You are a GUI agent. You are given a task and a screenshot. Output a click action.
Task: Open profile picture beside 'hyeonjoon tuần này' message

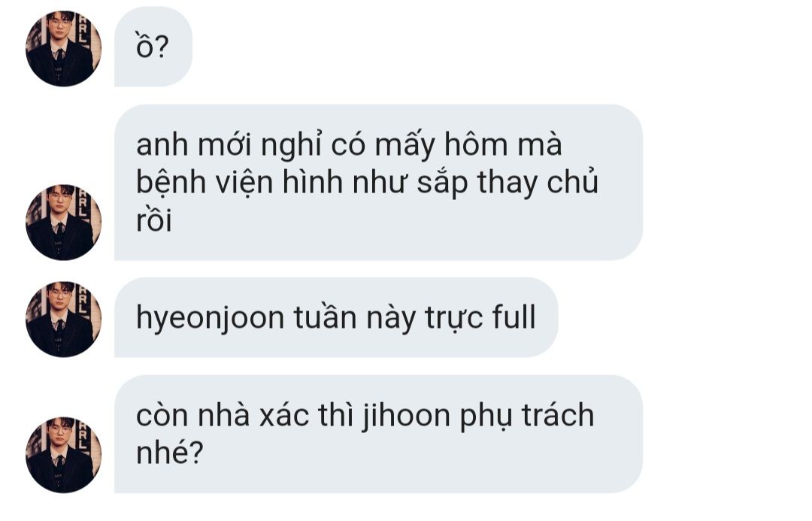point(63,319)
